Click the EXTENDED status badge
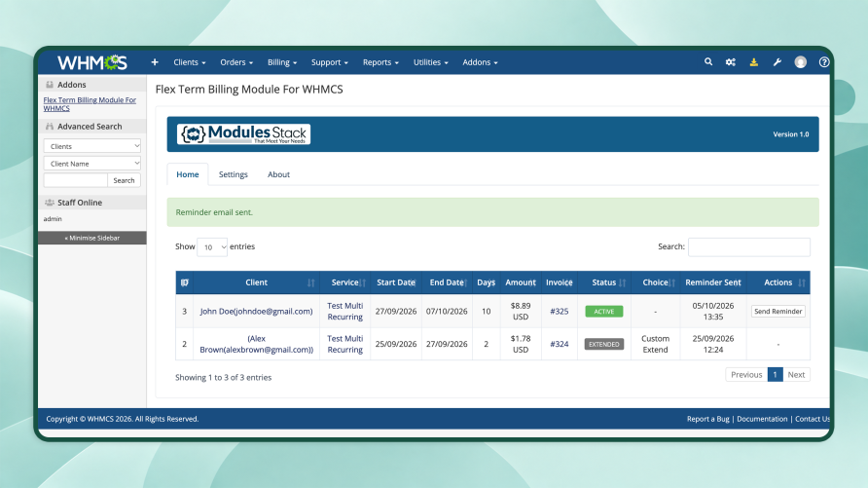This screenshot has width=868, height=488. click(x=604, y=344)
